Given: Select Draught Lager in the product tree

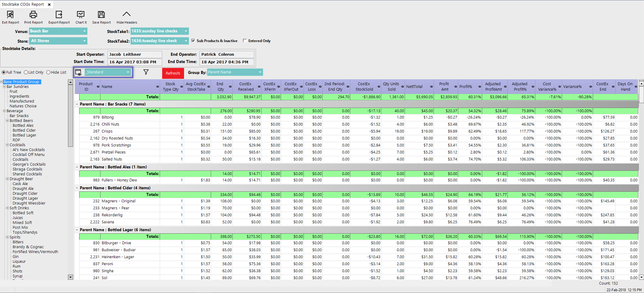Looking at the screenshot, I should coord(25,198).
